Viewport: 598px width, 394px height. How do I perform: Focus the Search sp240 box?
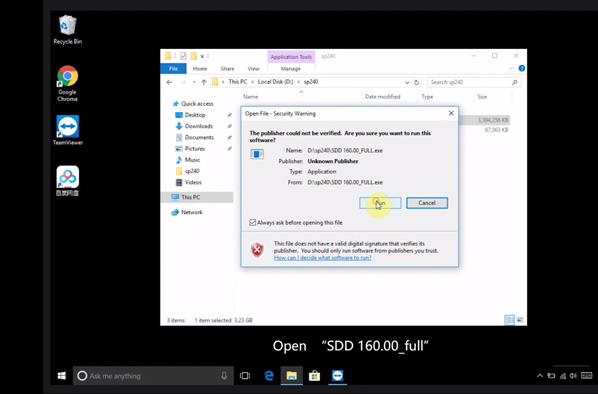(474, 82)
